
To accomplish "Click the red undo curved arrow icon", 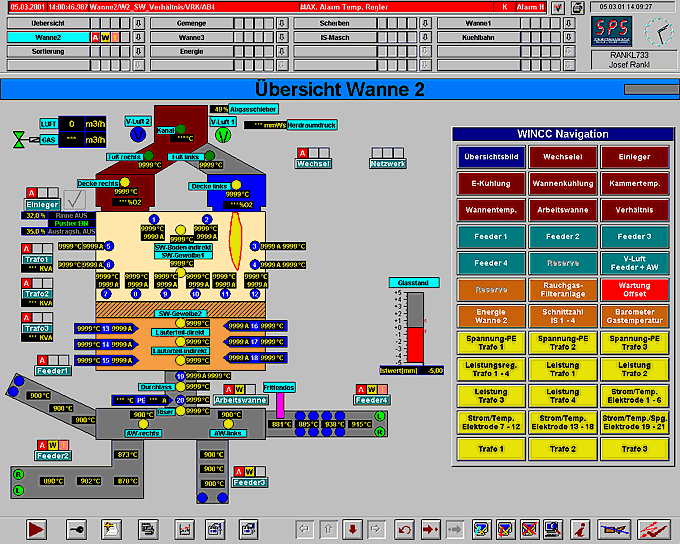I will [x=405, y=529].
